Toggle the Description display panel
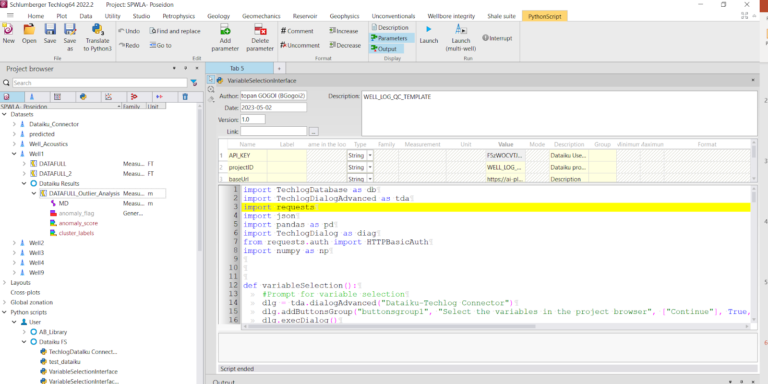Image resolution: width=768 pixels, height=384 pixels. (390, 27)
